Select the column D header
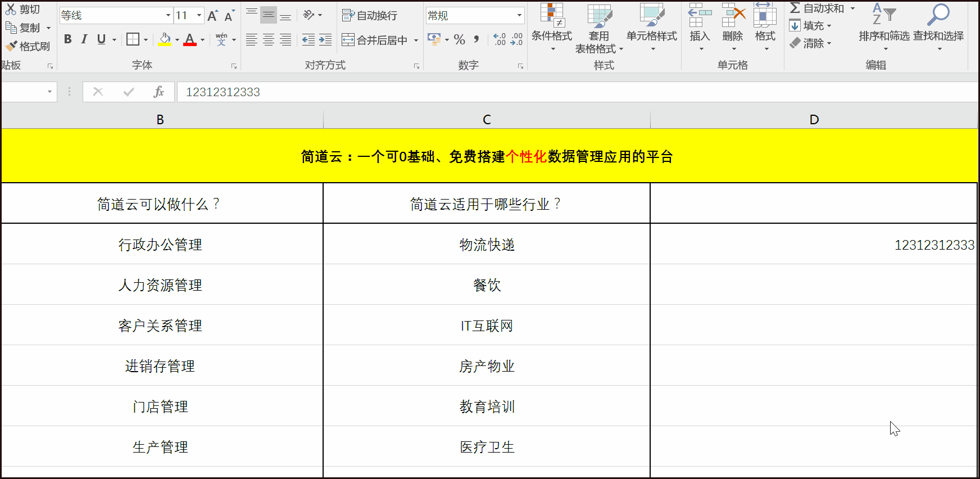 814,120
